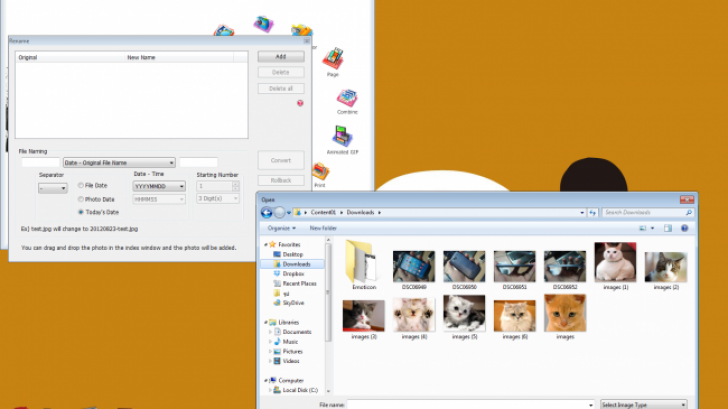This screenshot has height=409, width=728.
Task: Select the Pictures library
Action: pos(292,351)
